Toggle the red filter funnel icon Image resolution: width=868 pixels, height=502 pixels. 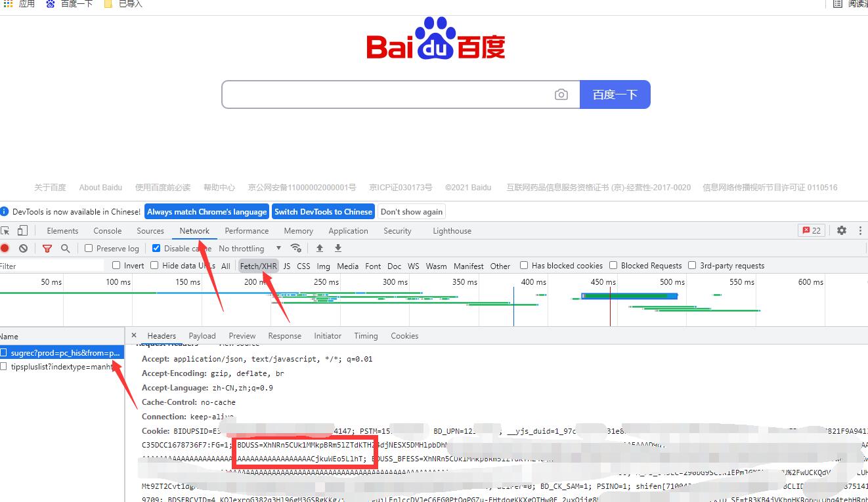click(x=47, y=249)
